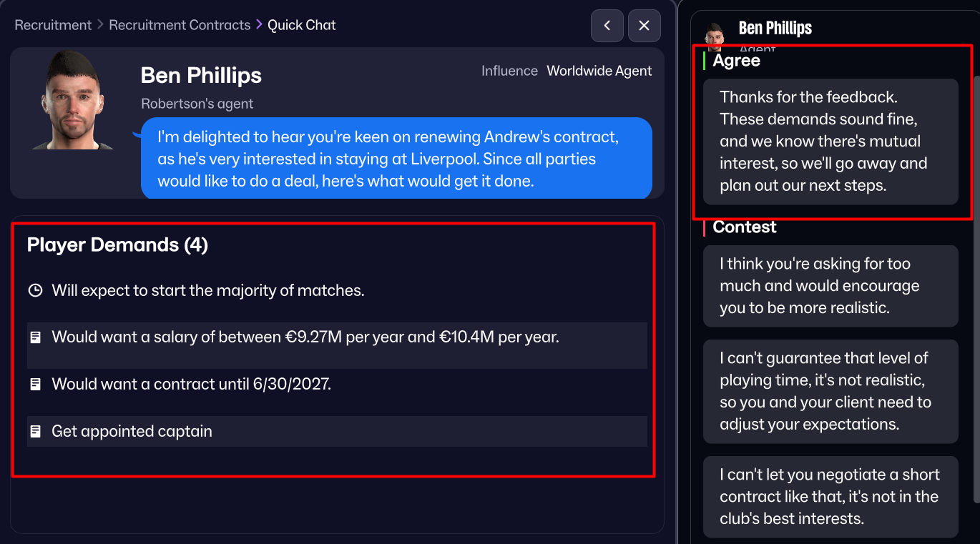Select the short contract contest response
Viewport: 980px width, 544px height.
point(830,496)
